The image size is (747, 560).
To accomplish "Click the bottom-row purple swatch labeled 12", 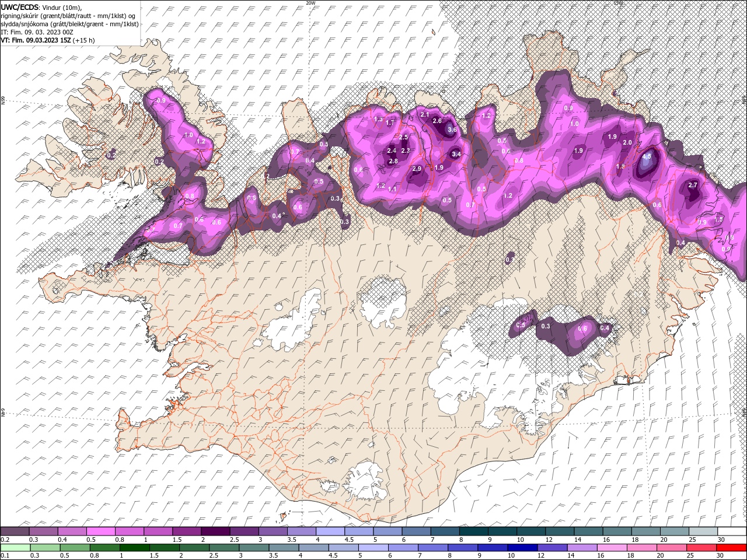I will [x=553, y=548].
